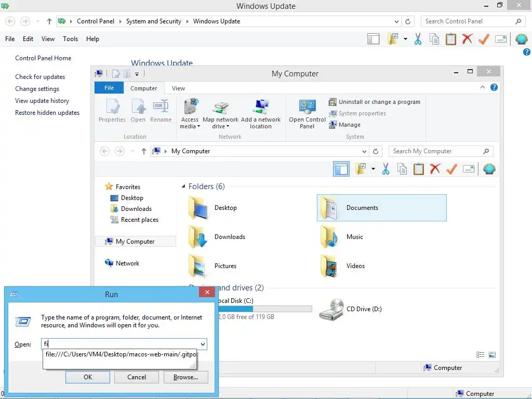The image size is (532, 399).
Task: Click View update history link
Action: click(42, 101)
